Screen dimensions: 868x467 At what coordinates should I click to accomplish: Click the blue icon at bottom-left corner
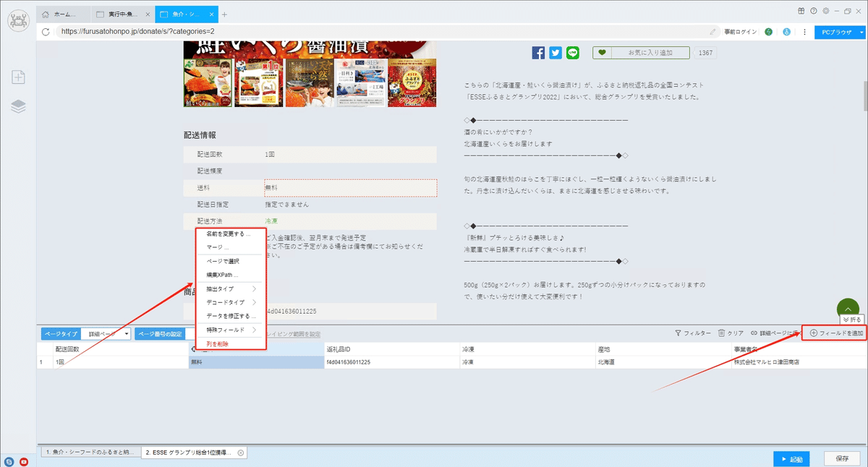[9, 461]
